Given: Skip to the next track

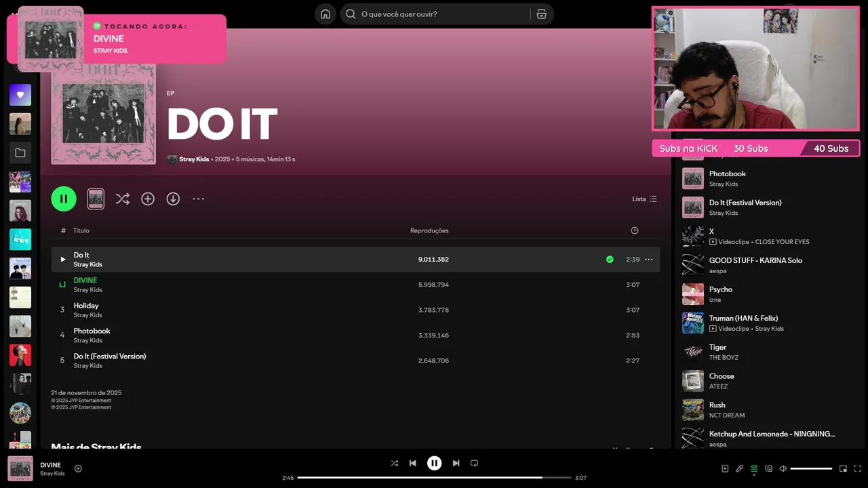Looking at the screenshot, I should (x=456, y=463).
